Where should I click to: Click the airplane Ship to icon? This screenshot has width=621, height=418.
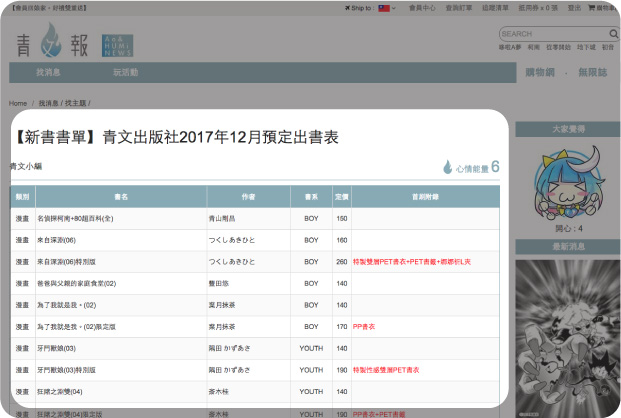click(x=347, y=8)
